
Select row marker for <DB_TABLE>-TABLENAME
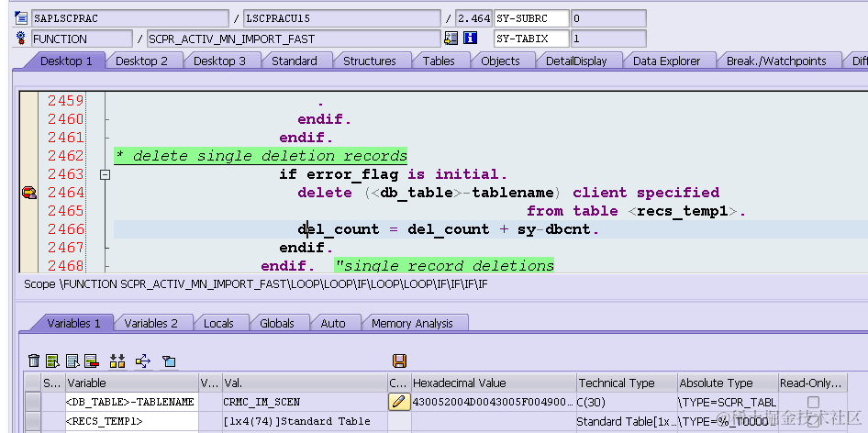point(33,402)
